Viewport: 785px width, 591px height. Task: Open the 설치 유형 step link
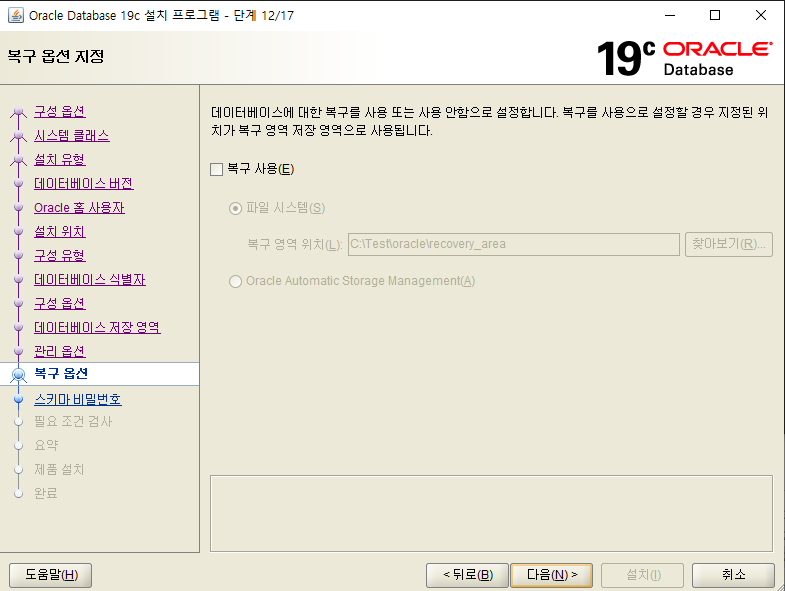[60, 159]
